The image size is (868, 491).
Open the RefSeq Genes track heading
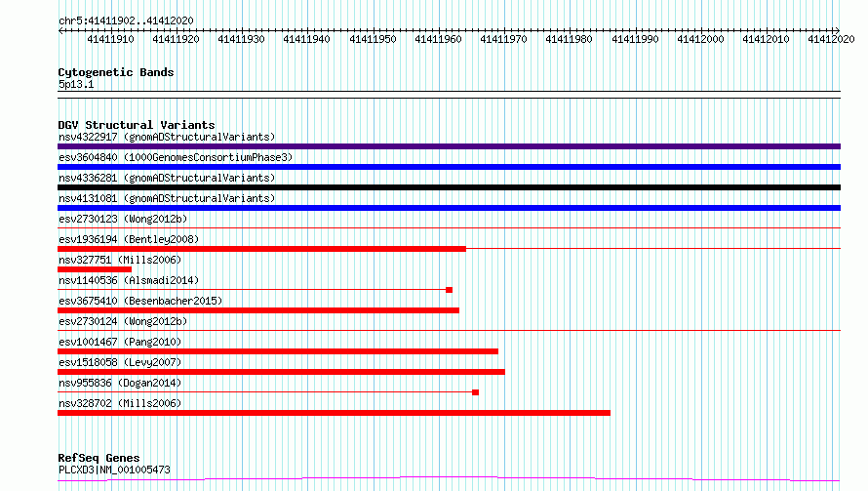pos(99,458)
